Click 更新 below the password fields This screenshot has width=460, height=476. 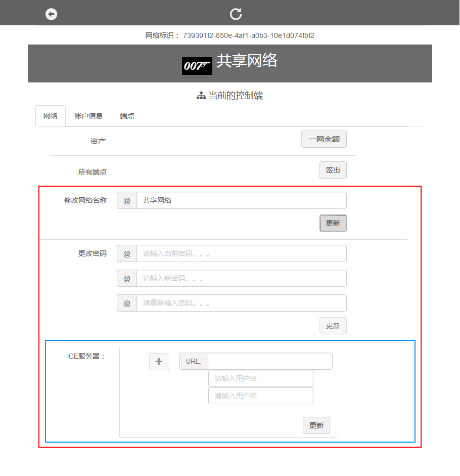point(333,326)
